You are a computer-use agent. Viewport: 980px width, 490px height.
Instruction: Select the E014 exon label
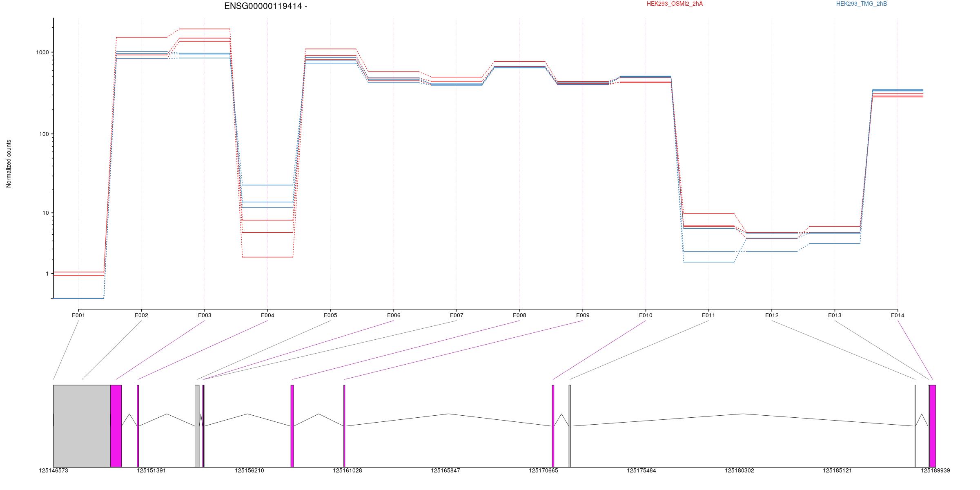pyautogui.click(x=898, y=315)
